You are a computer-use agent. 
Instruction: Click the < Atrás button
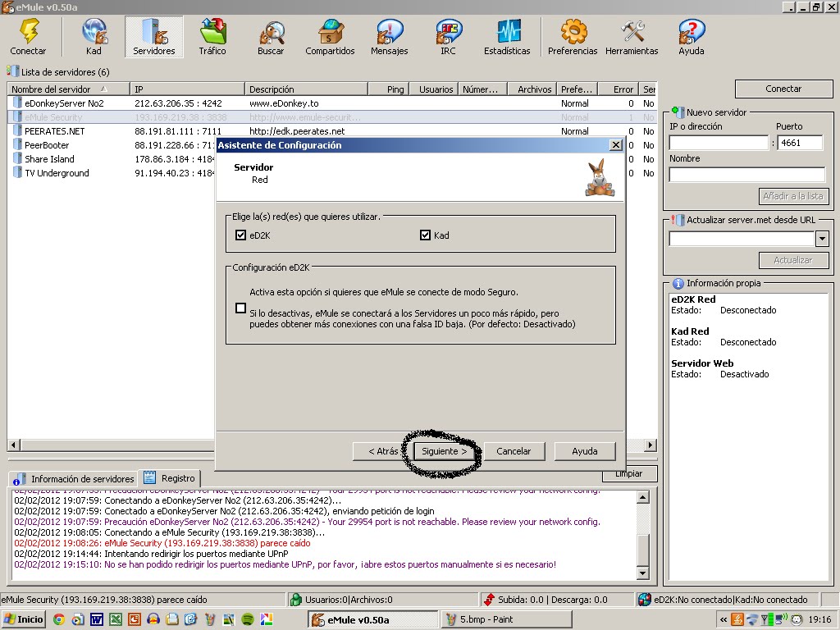(x=383, y=451)
